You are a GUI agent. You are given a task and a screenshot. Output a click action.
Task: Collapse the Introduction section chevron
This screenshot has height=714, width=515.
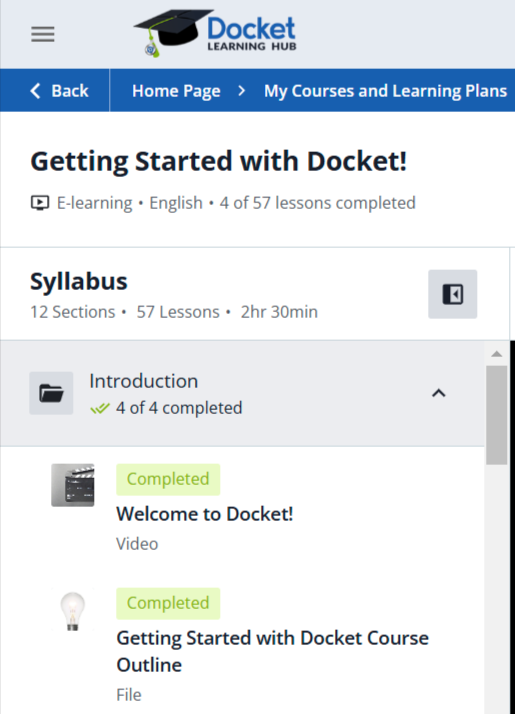tap(438, 393)
